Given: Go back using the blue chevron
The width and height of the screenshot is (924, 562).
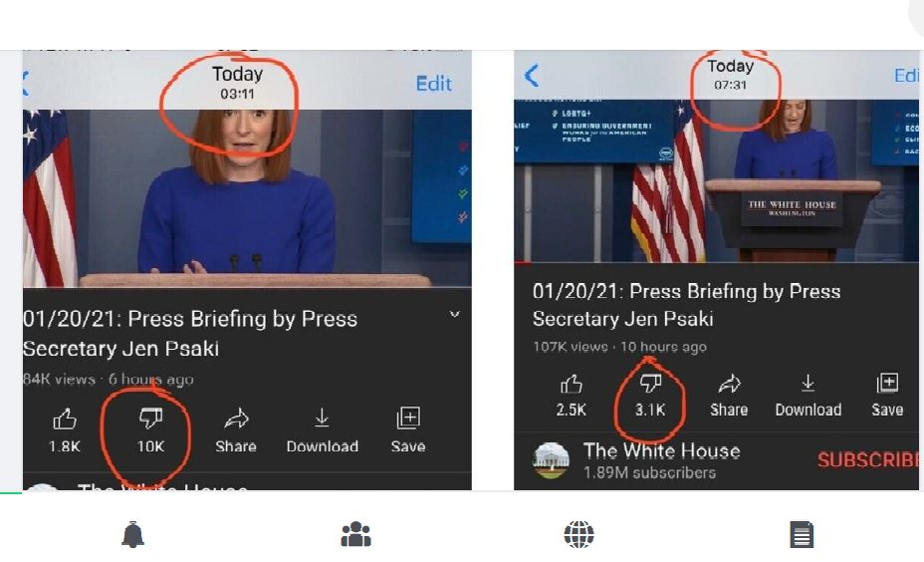Looking at the screenshot, I should tap(532, 76).
